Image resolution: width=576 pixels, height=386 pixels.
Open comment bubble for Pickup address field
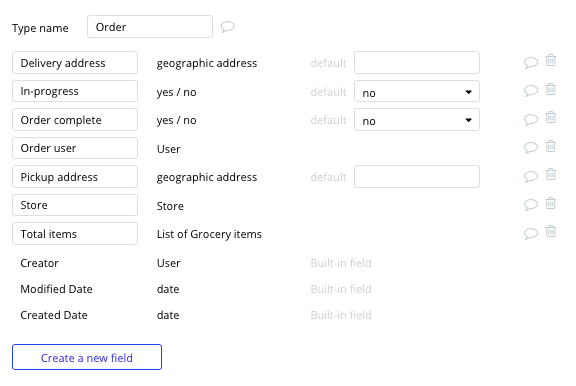tap(530, 176)
